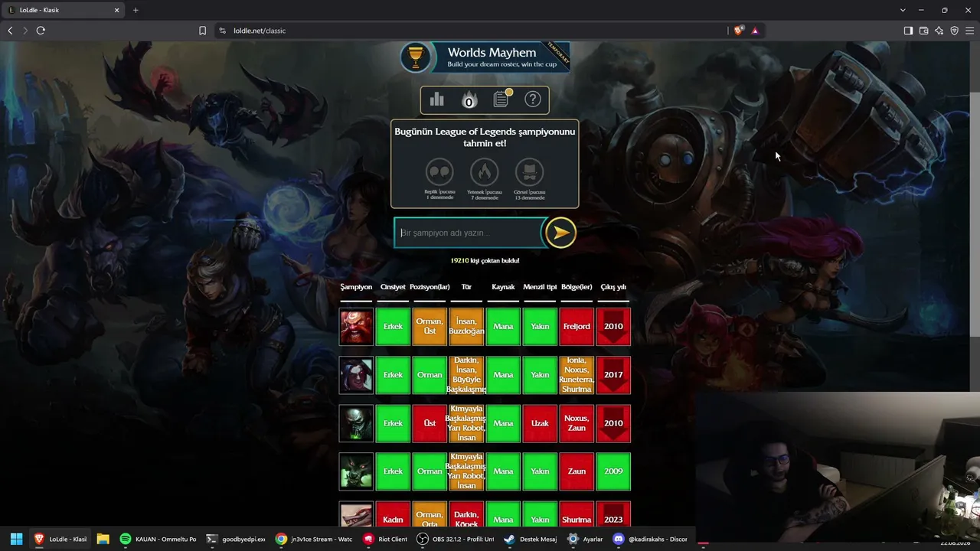
Task: Click the Replik ipucusu quote clue icon
Action: (439, 172)
